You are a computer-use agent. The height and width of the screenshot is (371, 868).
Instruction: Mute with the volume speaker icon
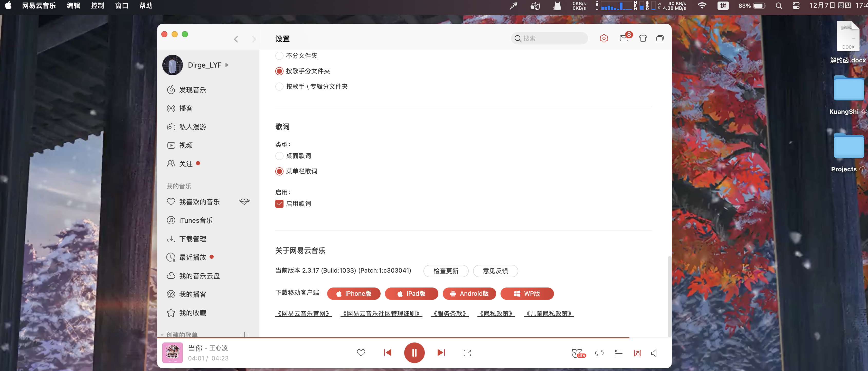(654, 353)
